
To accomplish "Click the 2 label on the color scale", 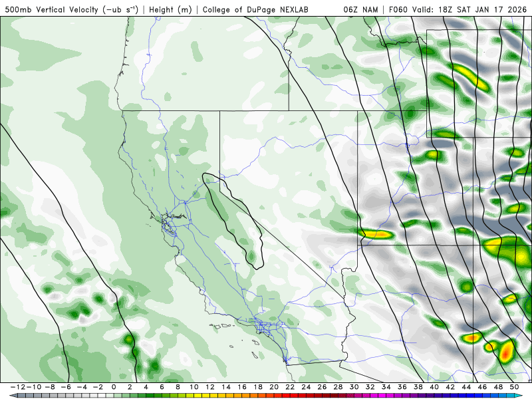I will tap(130, 387).
